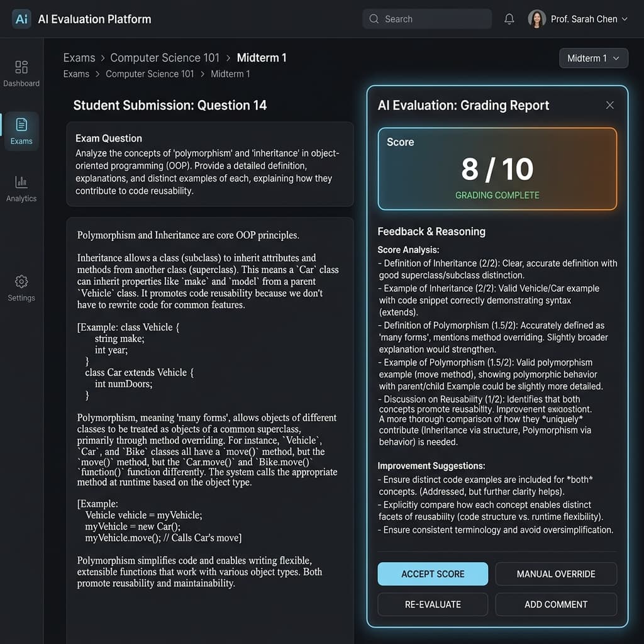
Task: Click Exams in the large breadcrumb
Action: [79, 58]
